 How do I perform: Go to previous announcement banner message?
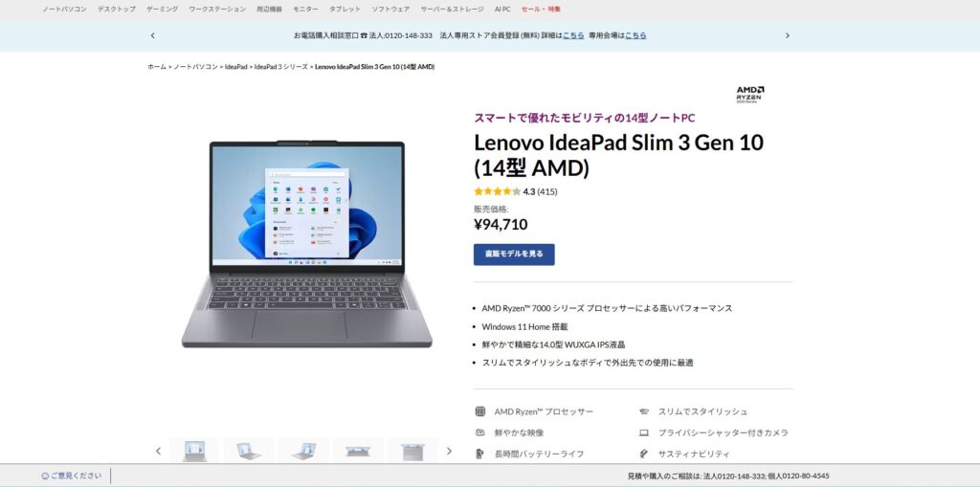click(x=152, y=35)
